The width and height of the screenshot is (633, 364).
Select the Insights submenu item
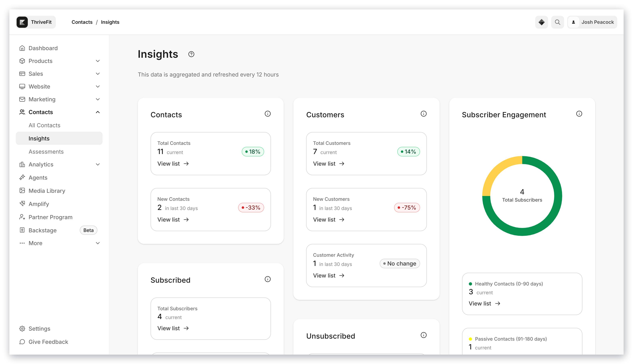[59, 138]
